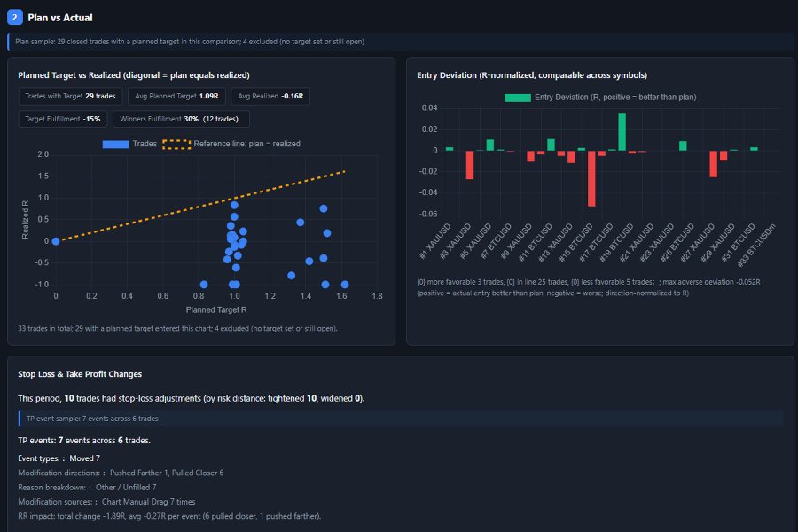
Task: Click the '#19 BTCUSD' axis label
Action: pos(617,242)
